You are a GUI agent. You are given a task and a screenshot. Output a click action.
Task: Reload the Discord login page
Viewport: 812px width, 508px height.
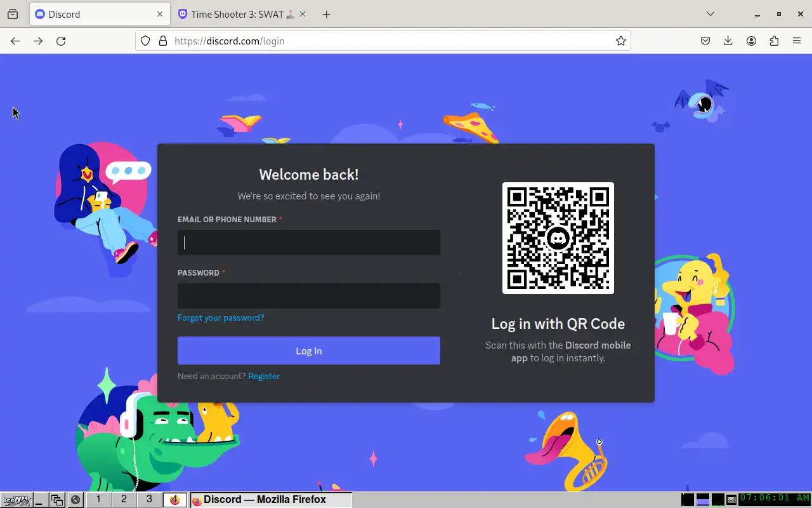[61, 41]
